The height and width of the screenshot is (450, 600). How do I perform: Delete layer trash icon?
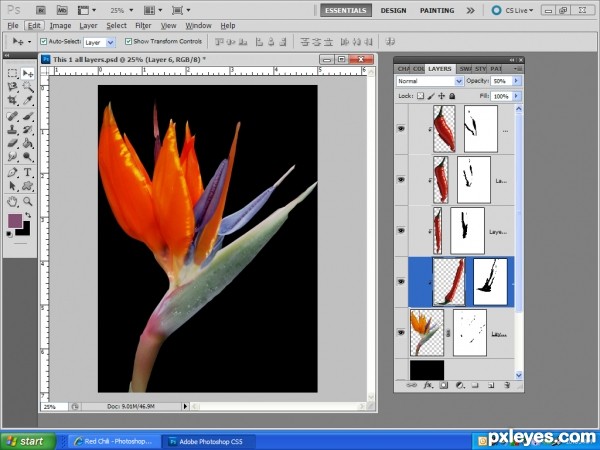[507, 385]
